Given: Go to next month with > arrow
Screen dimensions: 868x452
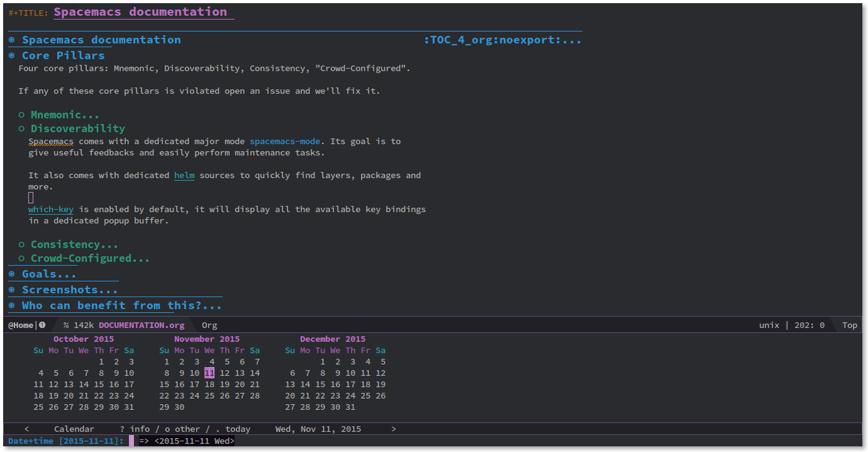Looking at the screenshot, I should (394, 429).
